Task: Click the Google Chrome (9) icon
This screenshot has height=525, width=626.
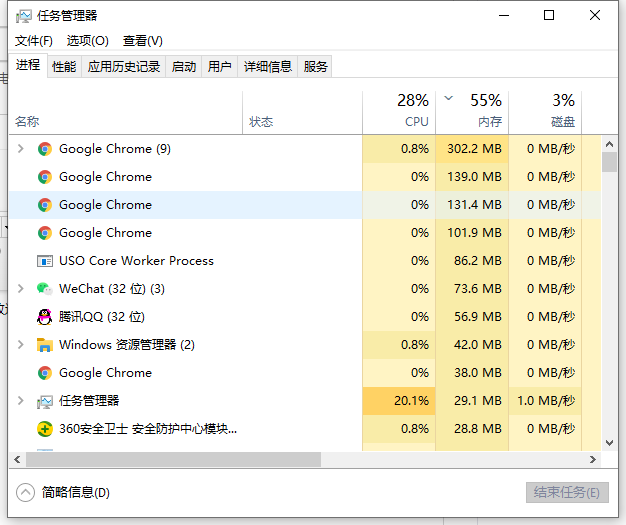Action: click(x=44, y=149)
